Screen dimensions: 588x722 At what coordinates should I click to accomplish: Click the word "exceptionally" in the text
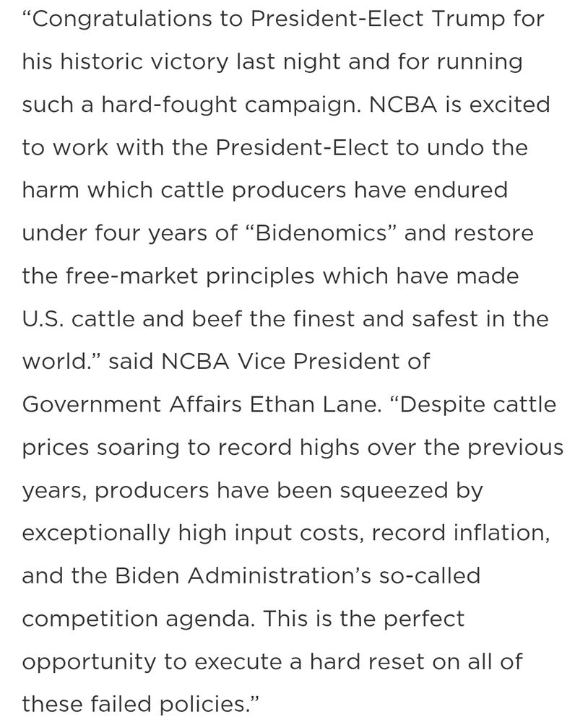point(96,534)
